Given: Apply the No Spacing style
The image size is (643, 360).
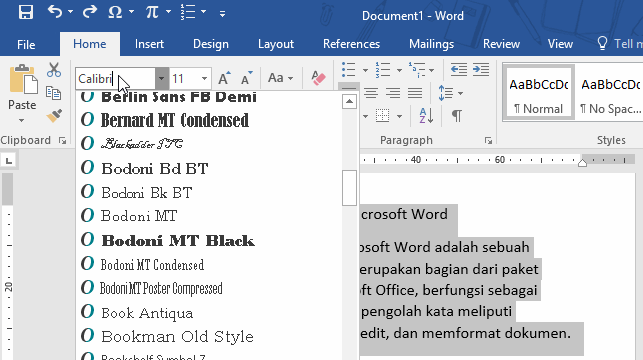Looking at the screenshot, I should coord(609,92).
